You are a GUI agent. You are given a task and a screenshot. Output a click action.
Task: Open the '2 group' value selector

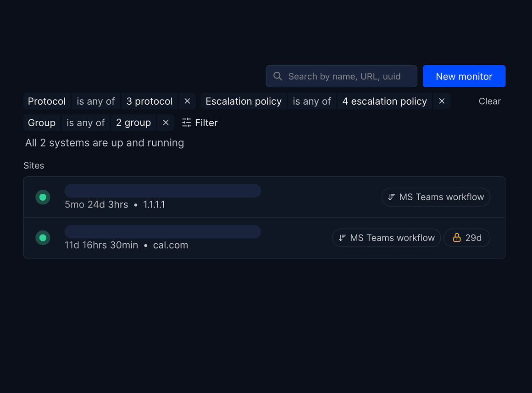tap(133, 123)
